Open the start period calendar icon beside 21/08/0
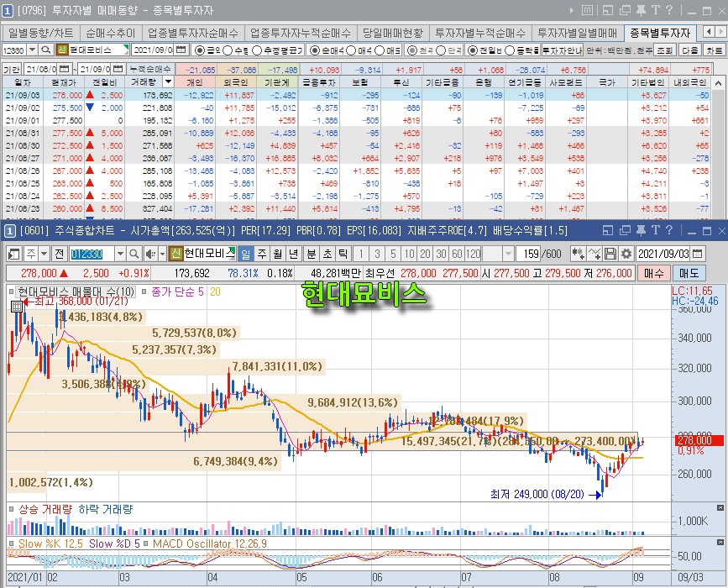This screenshot has width=728, height=588. coord(65,69)
